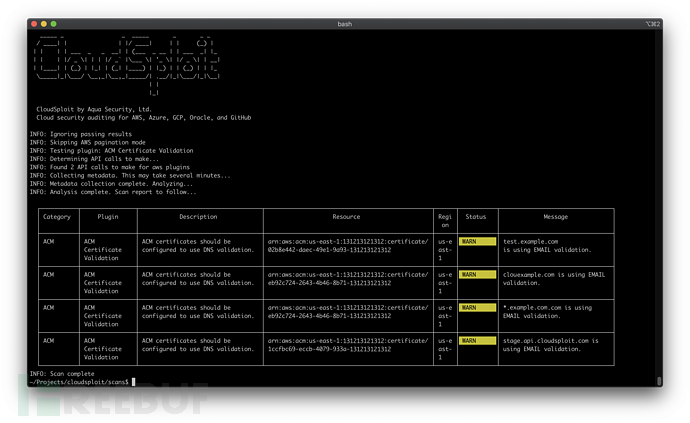This screenshot has height=423, width=690.
Task: Click 'CloudSploit by Aqua Security, Ltd.' line
Action: (94, 109)
